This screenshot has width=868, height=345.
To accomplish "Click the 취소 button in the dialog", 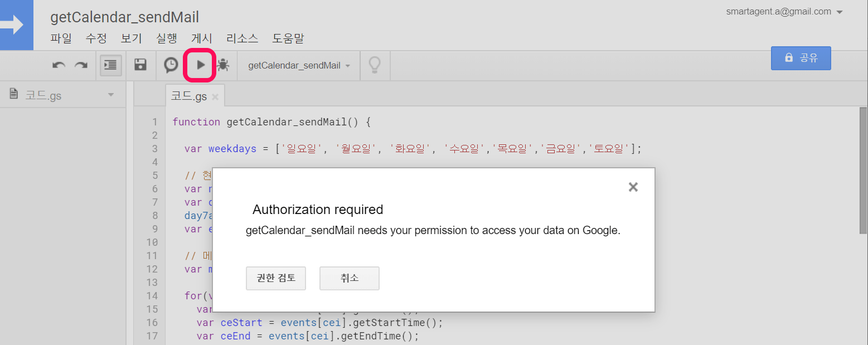I will pyautogui.click(x=349, y=278).
